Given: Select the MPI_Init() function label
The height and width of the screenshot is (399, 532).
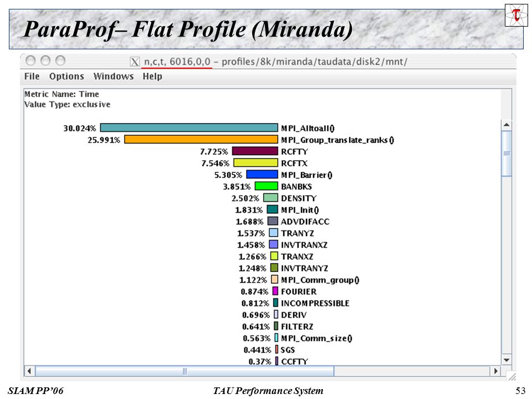Looking at the screenshot, I should tap(300, 210).
